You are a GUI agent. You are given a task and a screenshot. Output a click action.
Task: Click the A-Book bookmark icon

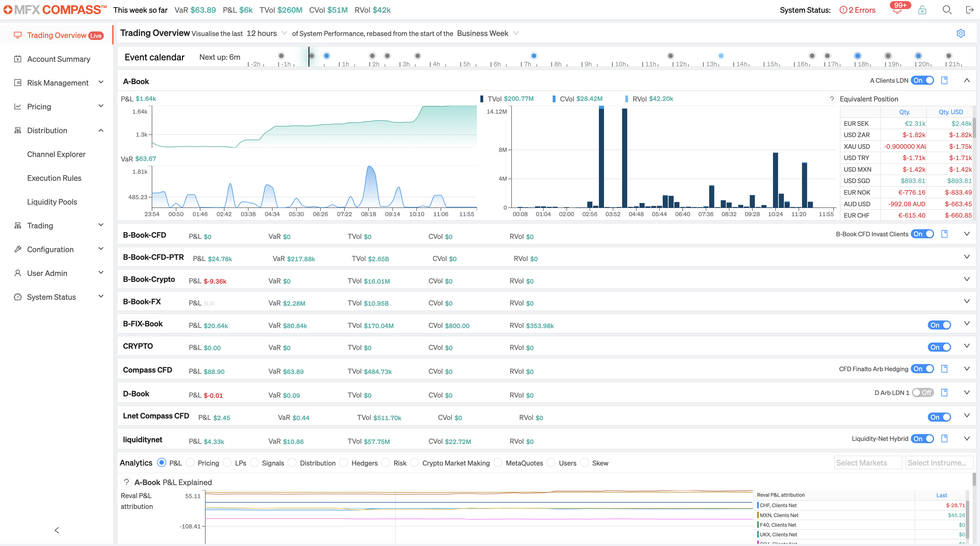[944, 80]
